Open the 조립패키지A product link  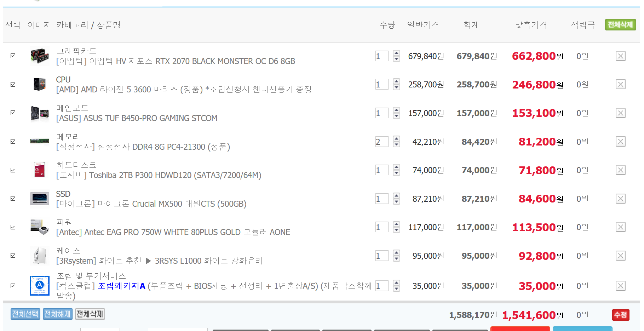tap(121, 286)
